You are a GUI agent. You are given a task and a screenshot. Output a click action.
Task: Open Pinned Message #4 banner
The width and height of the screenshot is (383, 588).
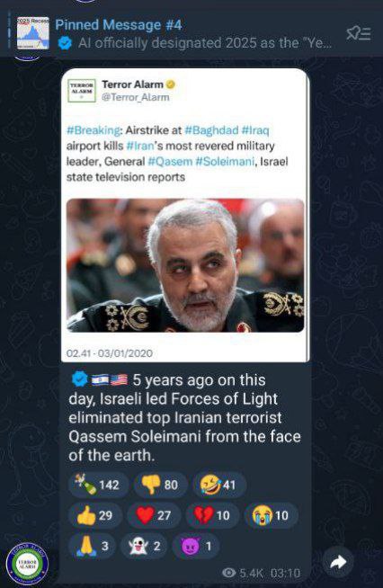[191, 34]
